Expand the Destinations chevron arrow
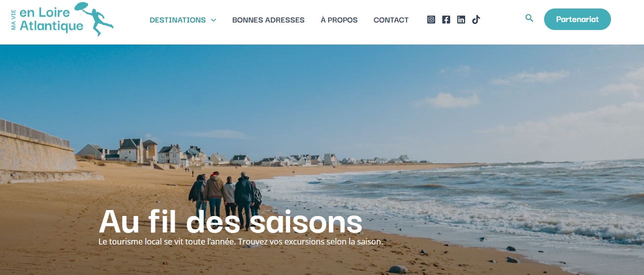Screen dimensions: 644x275 pos(213,20)
